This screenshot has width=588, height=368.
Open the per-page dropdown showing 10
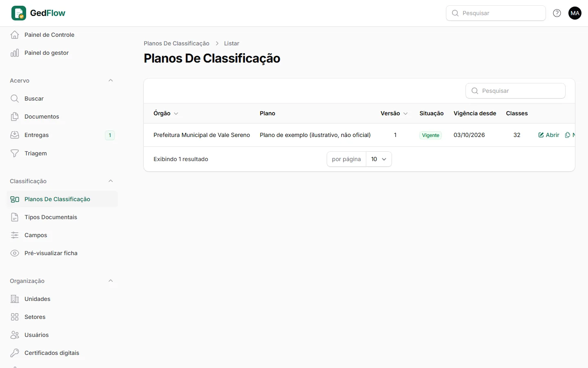(x=379, y=159)
